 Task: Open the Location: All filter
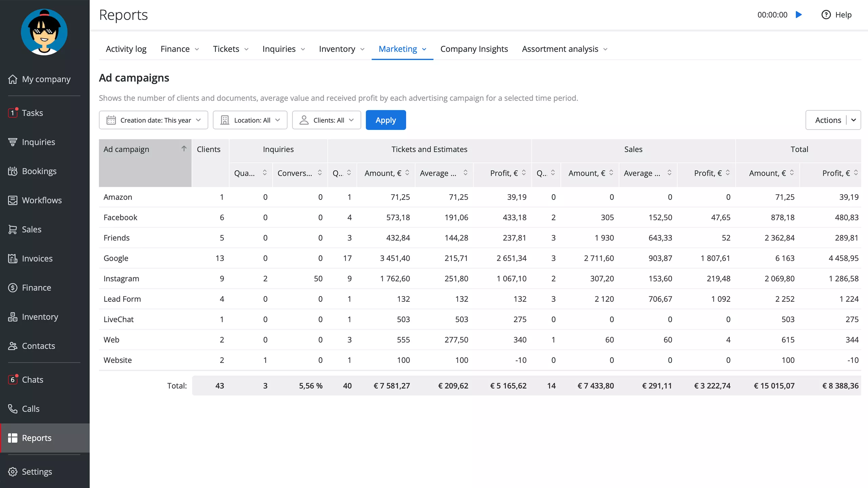click(x=250, y=120)
